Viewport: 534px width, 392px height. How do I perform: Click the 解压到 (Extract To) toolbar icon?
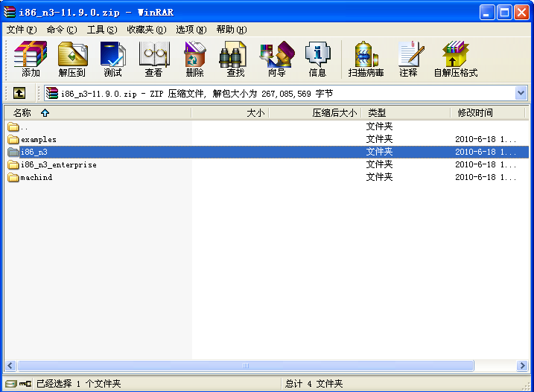pyautogui.click(x=71, y=59)
